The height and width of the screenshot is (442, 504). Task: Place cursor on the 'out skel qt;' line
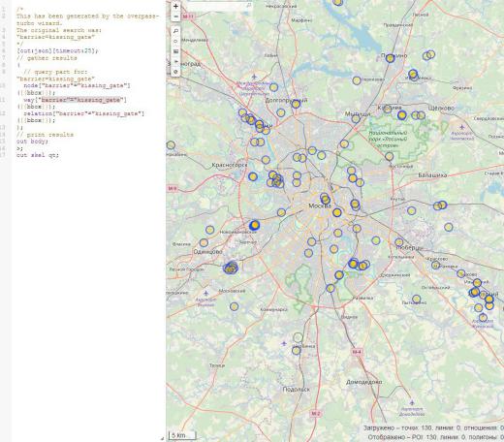coord(38,155)
